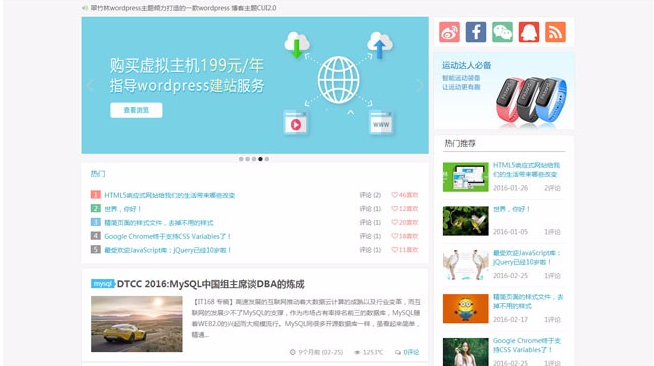The image size is (654, 366).
Task: Open sidebar fashion models thumbnail
Action: (x=465, y=265)
